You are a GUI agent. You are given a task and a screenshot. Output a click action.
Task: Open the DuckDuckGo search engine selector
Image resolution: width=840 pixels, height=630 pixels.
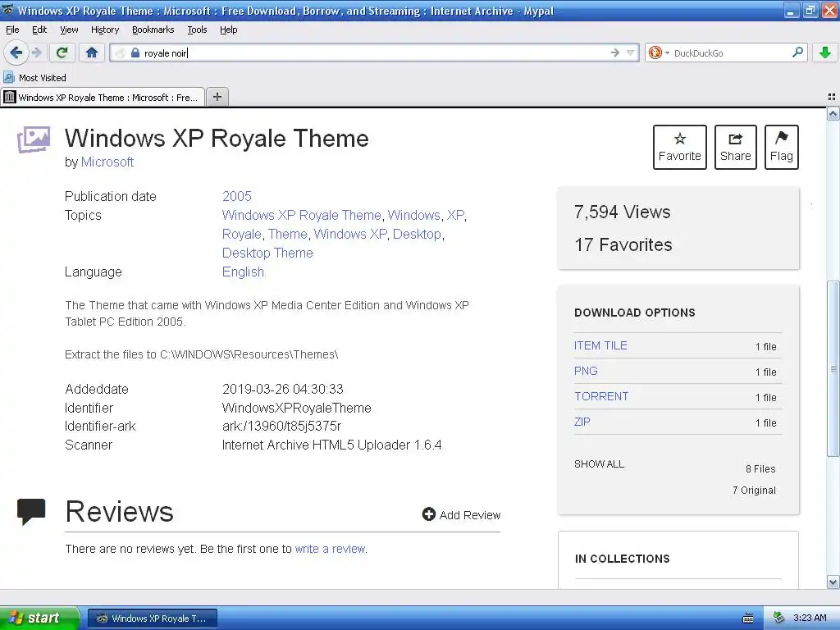point(659,52)
